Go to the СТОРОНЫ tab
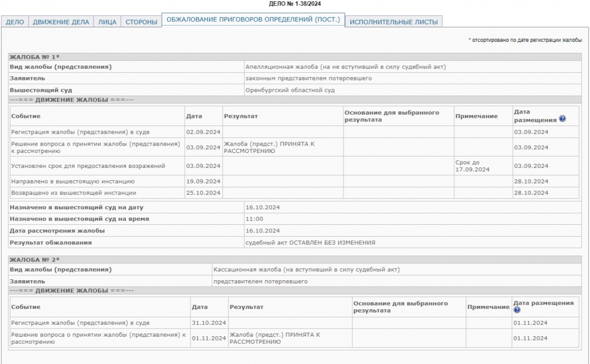This screenshot has width=590, height=364. pos(141,22)
